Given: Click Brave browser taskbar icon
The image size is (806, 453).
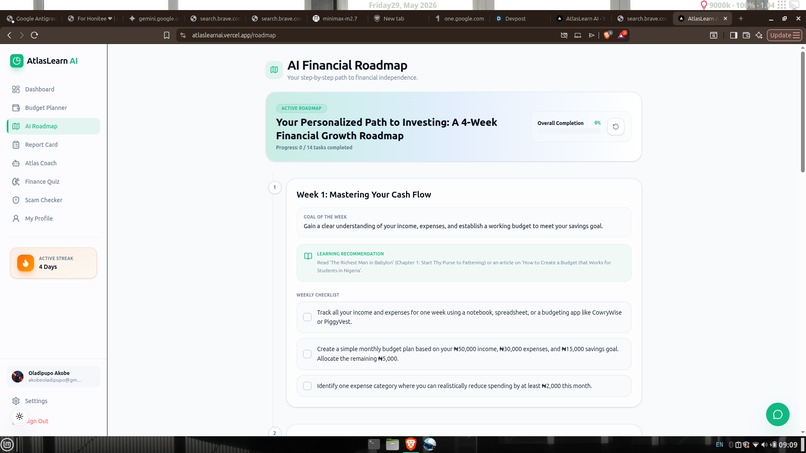Looking at the screenshot, I should coord(411,444).
